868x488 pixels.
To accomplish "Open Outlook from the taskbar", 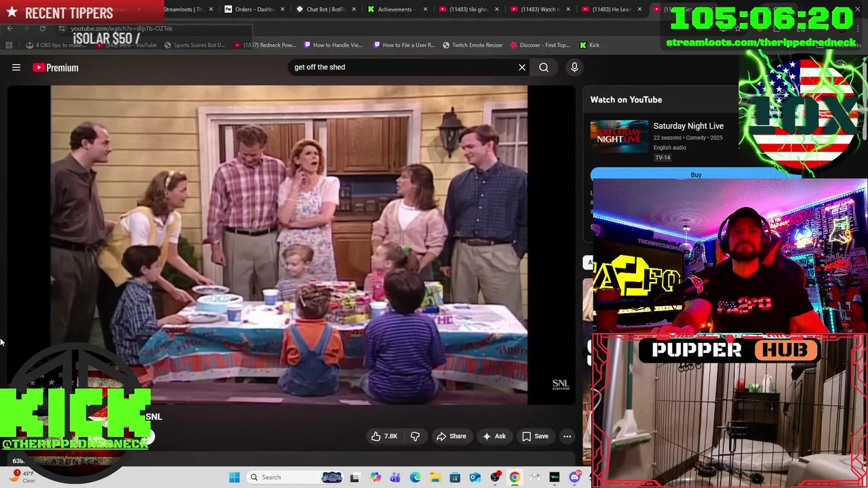I will click(475, 477).
